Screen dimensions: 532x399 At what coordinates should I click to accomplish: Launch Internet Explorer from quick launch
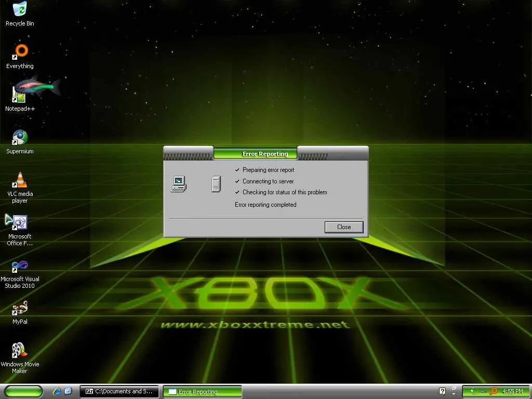[57, 392]
